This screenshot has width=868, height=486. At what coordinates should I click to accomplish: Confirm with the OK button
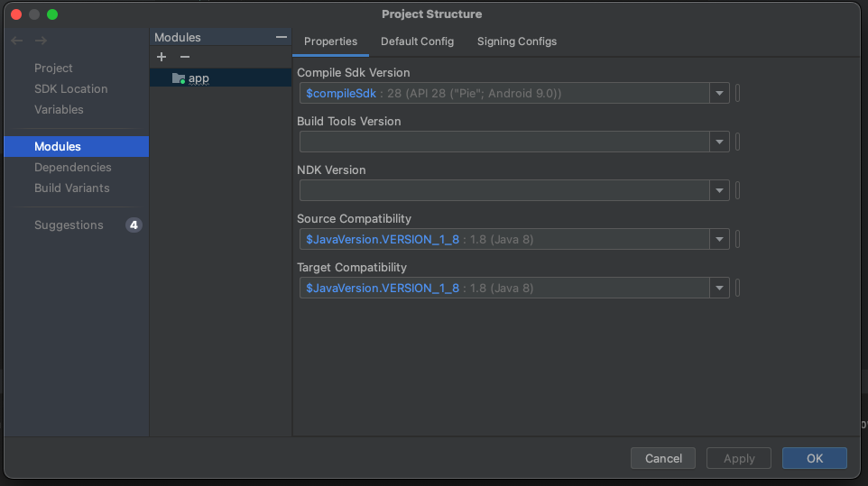[x=814, y=458]
